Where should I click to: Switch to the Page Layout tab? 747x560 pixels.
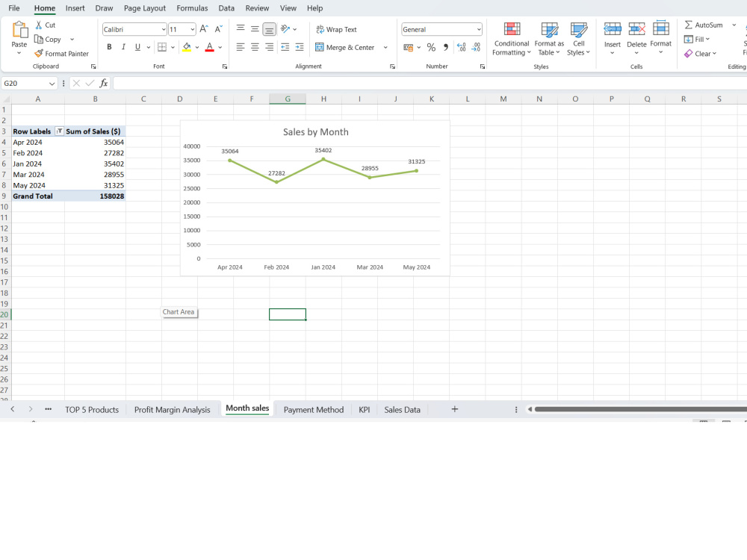click(x=145, y=8)
